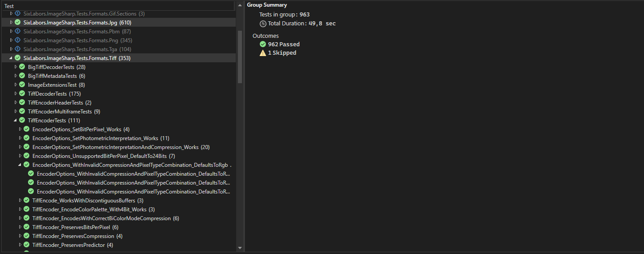This screenshot has height=254, width=644.
Task: Click the Test column header
Action: pyautogui.click(x=117, y=6)
